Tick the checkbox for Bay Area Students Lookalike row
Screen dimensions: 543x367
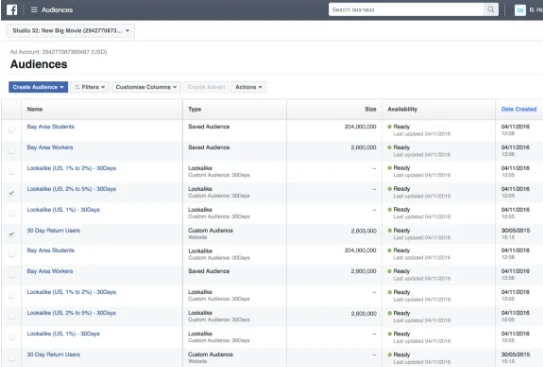[x=11, y=254]
